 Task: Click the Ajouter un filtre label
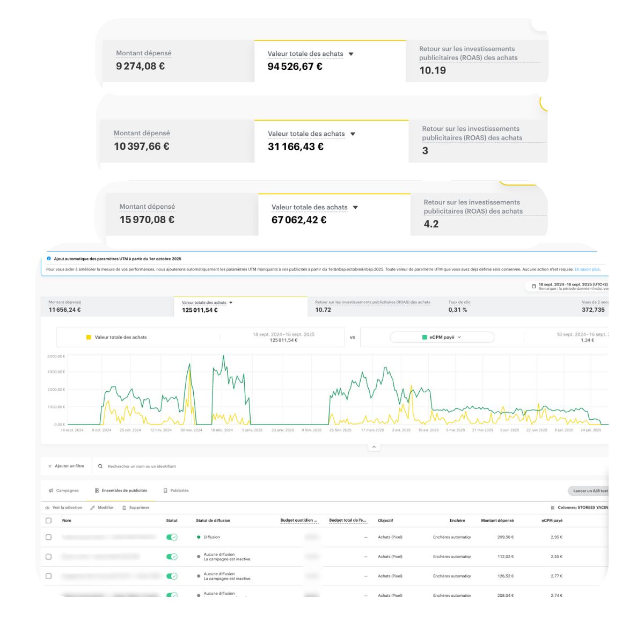[70, 466]
